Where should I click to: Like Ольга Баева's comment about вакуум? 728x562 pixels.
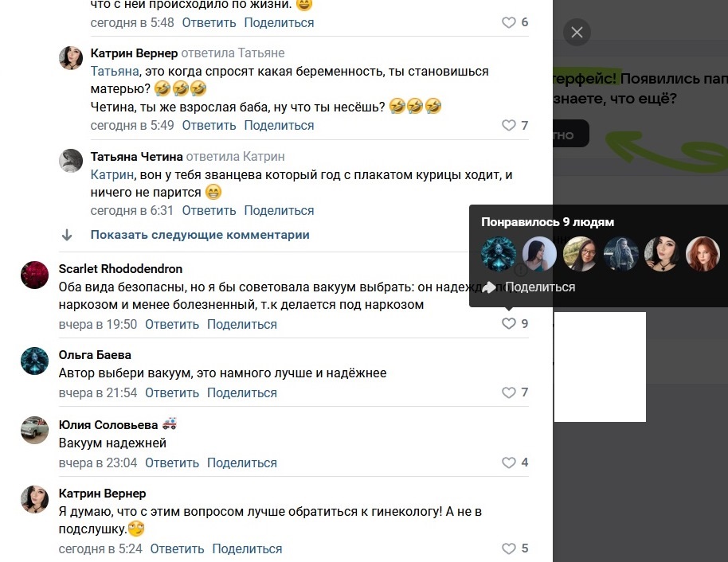[x=509, y=392]
